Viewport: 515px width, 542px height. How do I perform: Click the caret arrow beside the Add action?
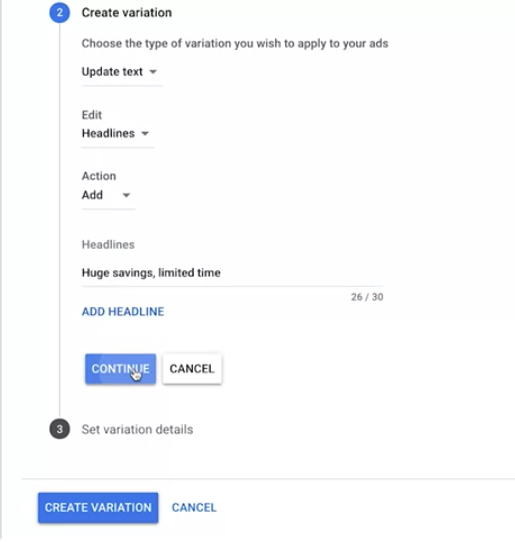point(127,195)
